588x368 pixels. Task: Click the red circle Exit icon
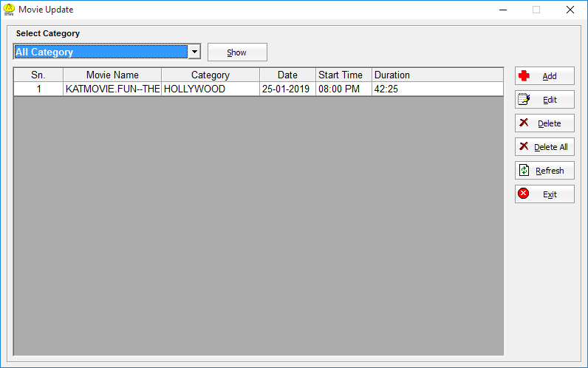point(524,194)
